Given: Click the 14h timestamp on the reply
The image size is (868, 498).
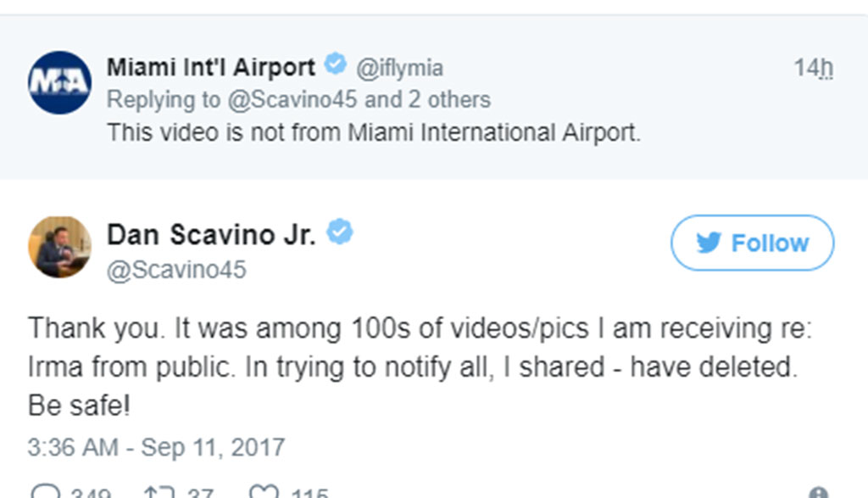Looking at the screenshot, I should 813,68.
